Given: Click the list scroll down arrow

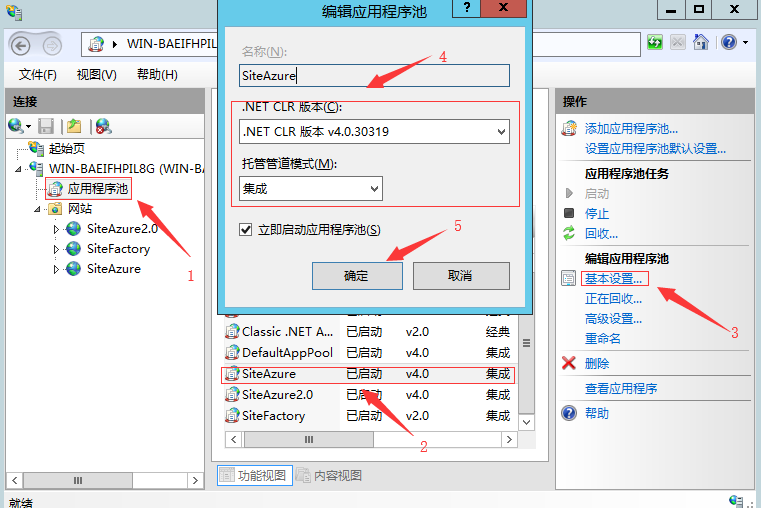Looking at the screenshot, I should 527,422.
